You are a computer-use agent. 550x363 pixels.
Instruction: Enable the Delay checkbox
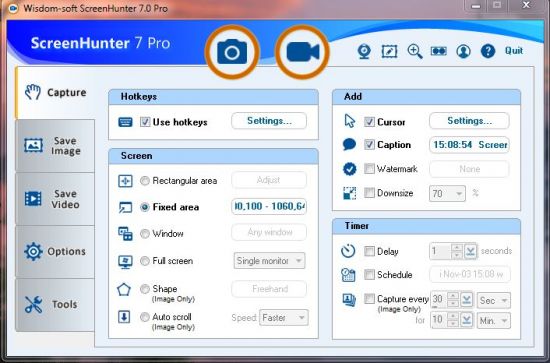[369, 251]
